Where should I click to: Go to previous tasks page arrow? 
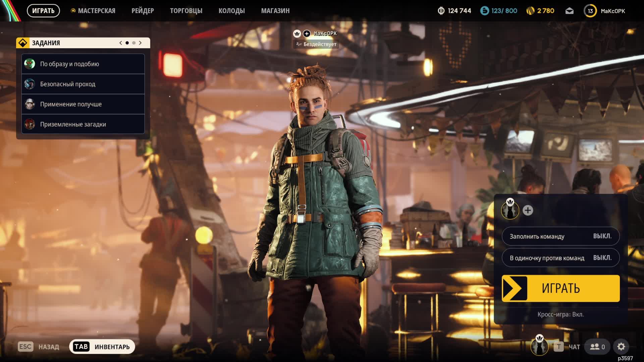tap(121, 43)
